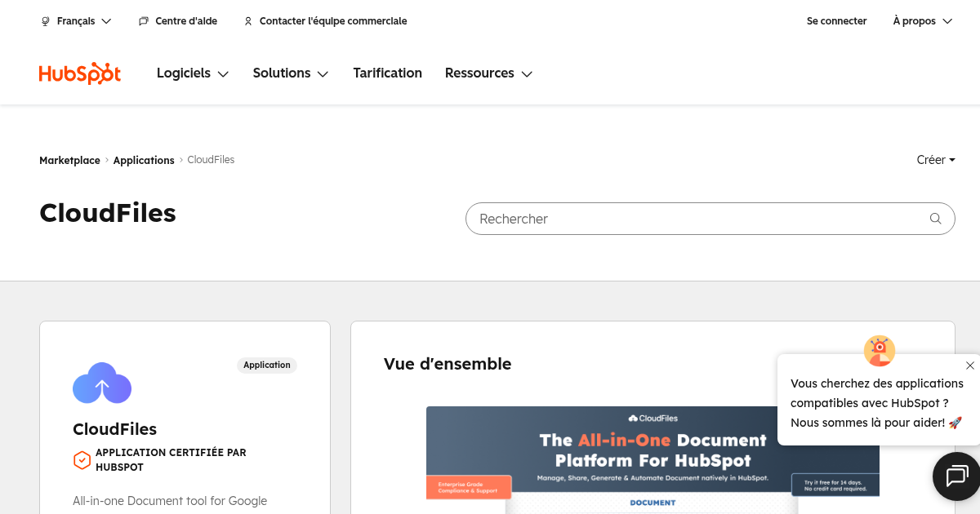Click Contacter l'équipe commerciale

coord(325,21)
